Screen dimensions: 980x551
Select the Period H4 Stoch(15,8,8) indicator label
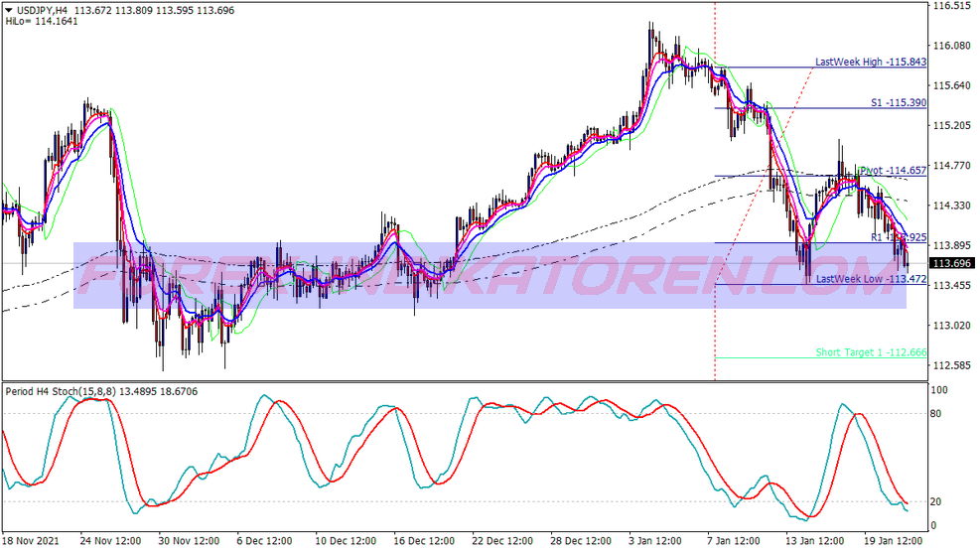pos(101,392)
